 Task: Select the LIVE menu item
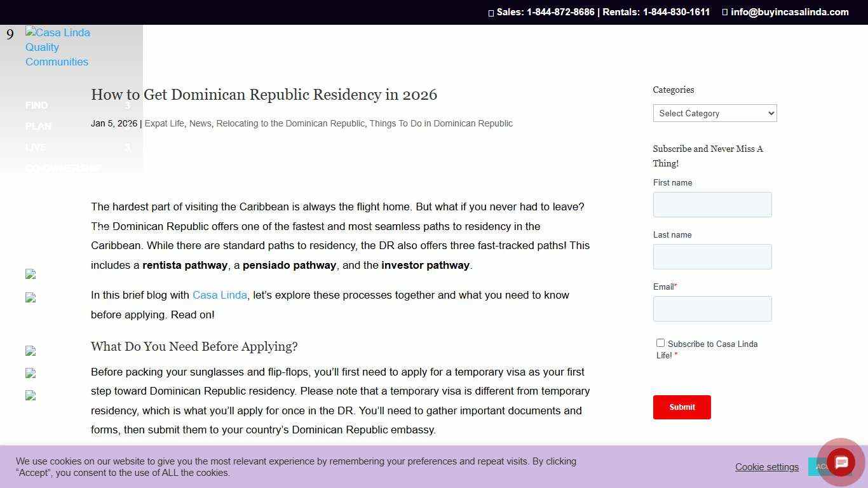[35, 147]
